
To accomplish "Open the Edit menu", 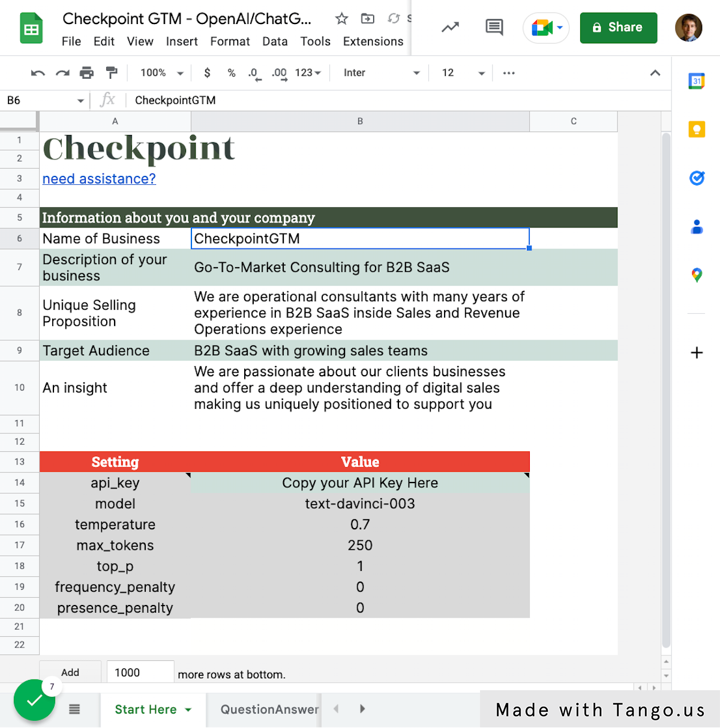I will (104, 41).
